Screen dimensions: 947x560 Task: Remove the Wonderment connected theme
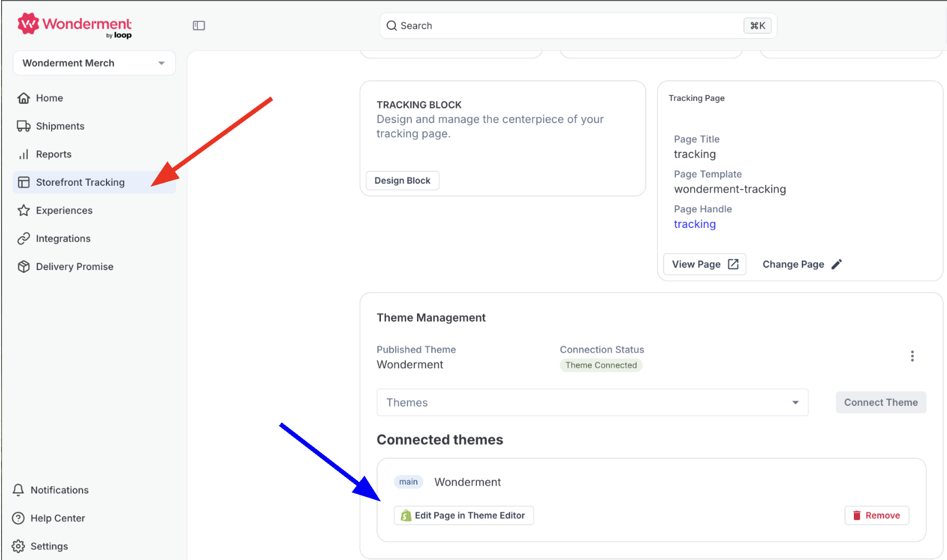[877, 516]
